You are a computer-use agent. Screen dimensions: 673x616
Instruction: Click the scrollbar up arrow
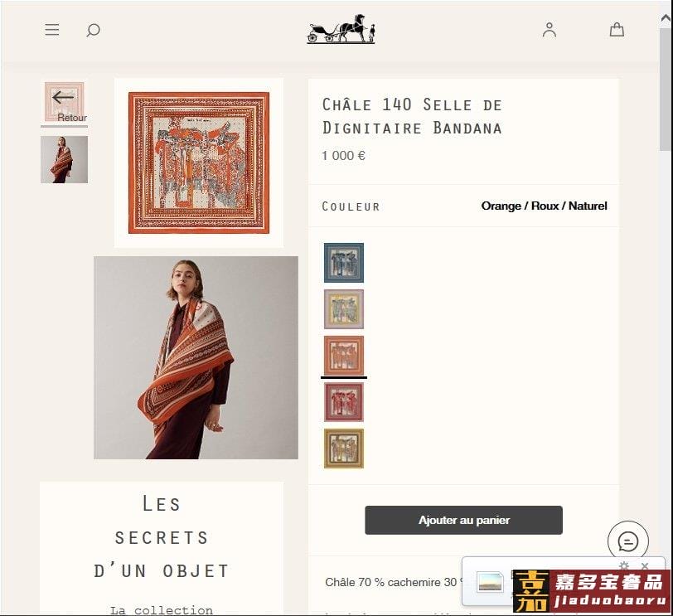(666, 18)
